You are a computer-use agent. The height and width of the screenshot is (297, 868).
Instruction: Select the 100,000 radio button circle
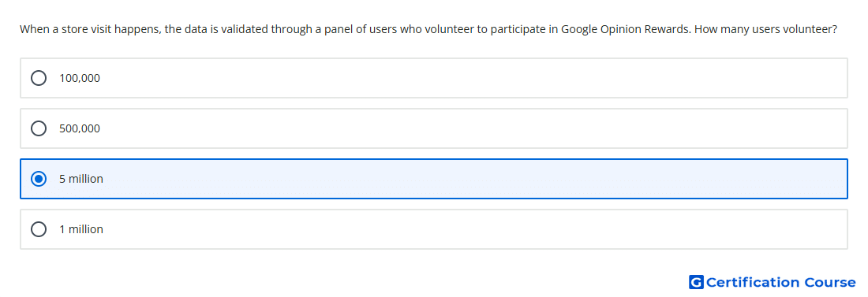[x=39, y=78]
